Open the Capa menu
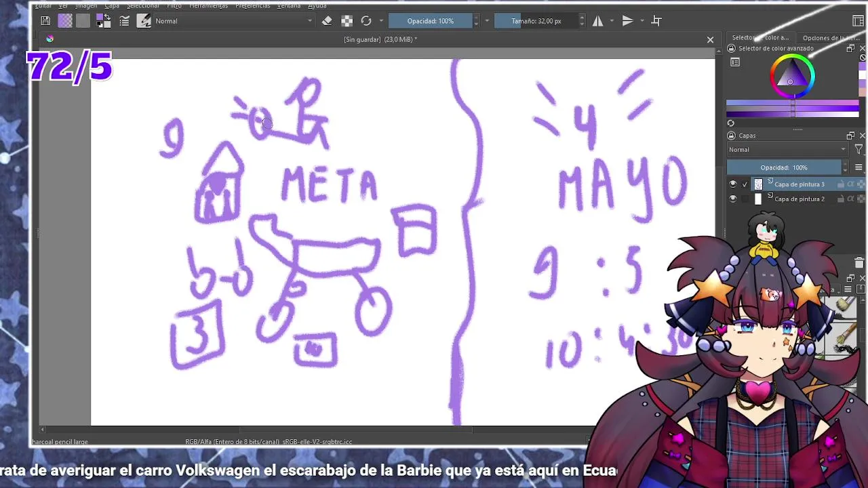This screenshot has width=868, height=488. click(112, 5)
